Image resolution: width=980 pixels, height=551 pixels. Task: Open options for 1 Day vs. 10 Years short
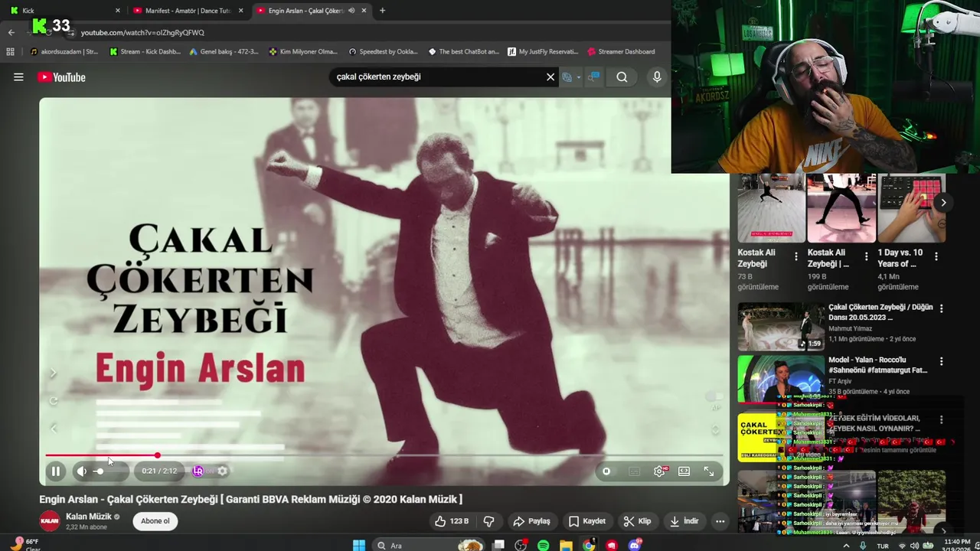pyautogui.click(x=936, y=257)
